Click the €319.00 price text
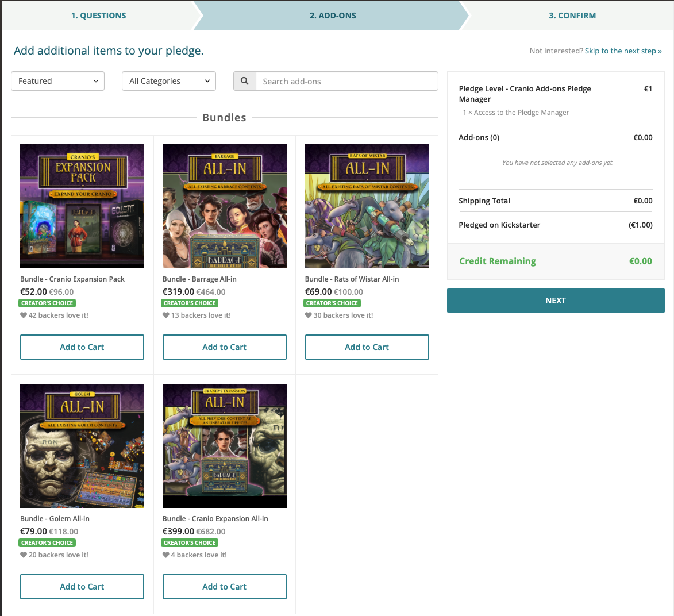The height and width of the screenshot is (616, 674). pyautogui.click(x=178, y=292)
